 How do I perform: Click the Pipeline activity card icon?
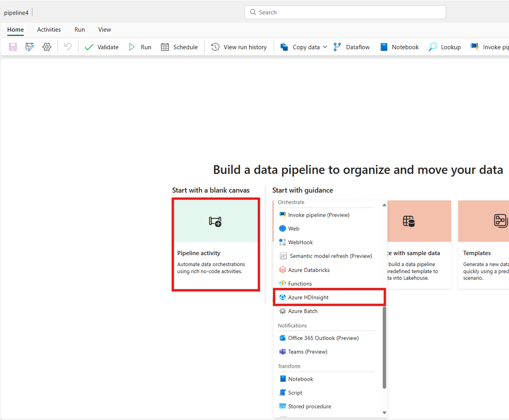point(215,222)
